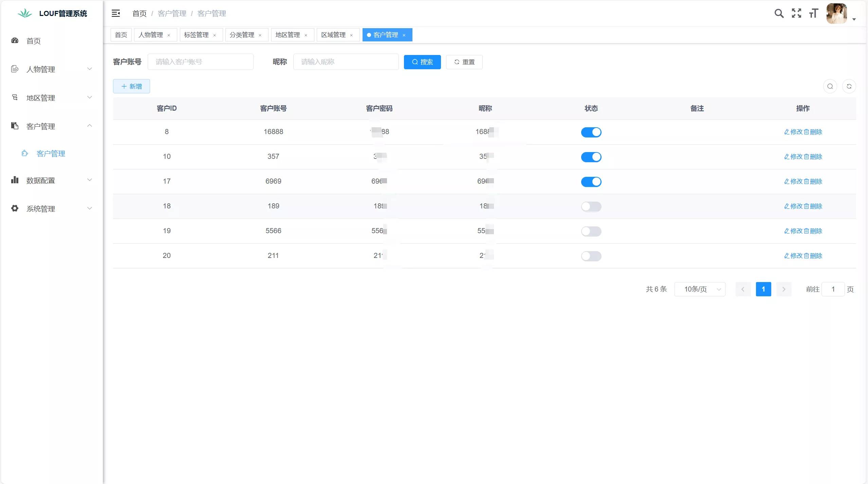The height and width of the screenshot is (484, 868).
Task: Open the 10条/页 page size dropdown
Action: pos(700,289)
